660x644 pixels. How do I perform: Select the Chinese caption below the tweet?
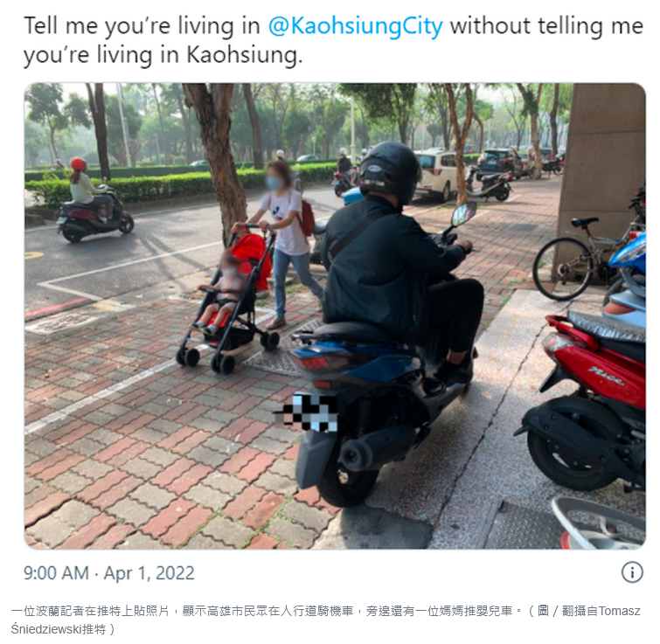(x=325, y=620)
